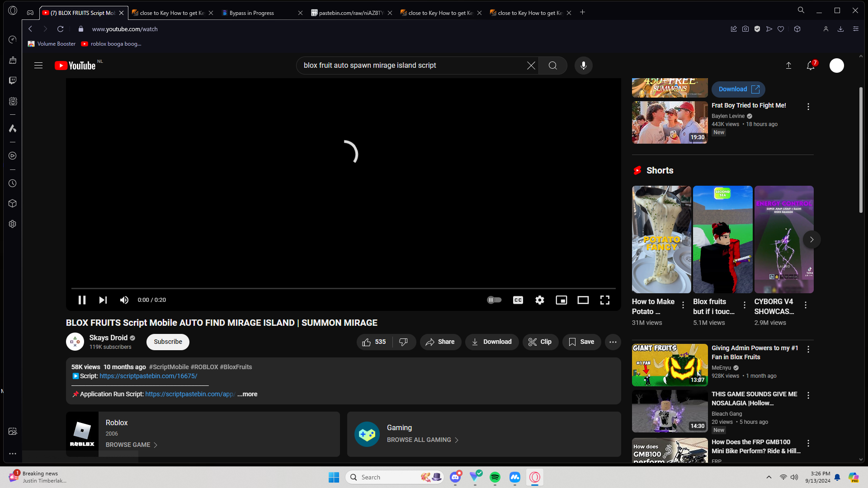Open options for CYBORG V4 SHOWCASE short
The image size is (868, 488).
(806, 305)
